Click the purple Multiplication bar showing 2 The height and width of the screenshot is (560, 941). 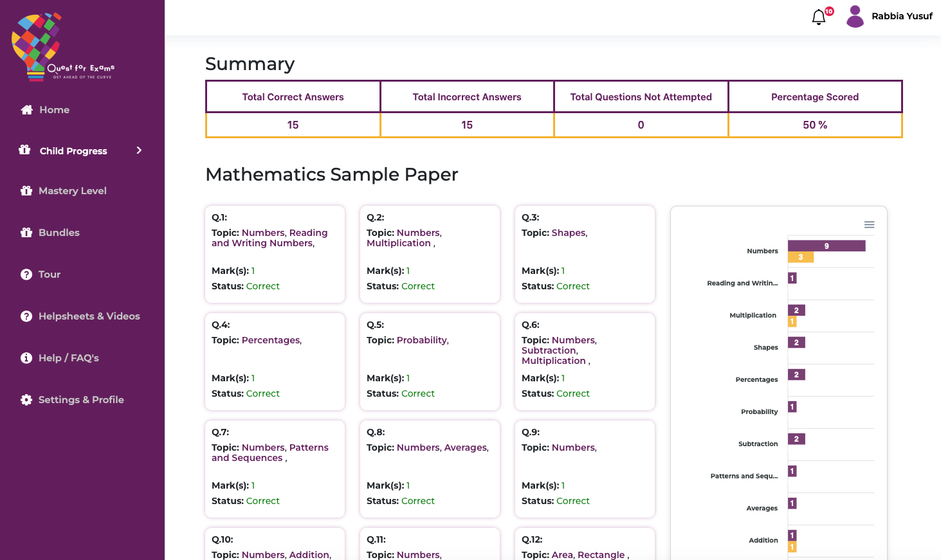796,310
